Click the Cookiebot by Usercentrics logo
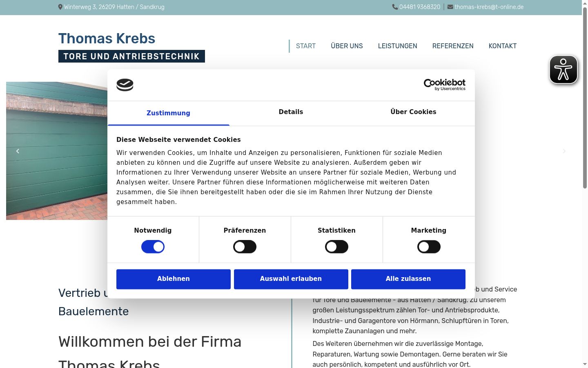The height and width of the screenshot is (368, 588). tap(444, 85)
